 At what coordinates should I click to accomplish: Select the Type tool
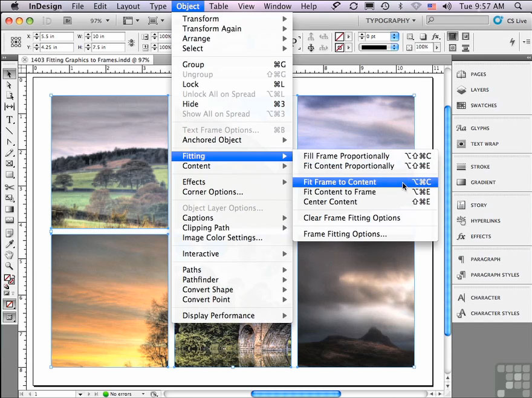coord(9,120)
